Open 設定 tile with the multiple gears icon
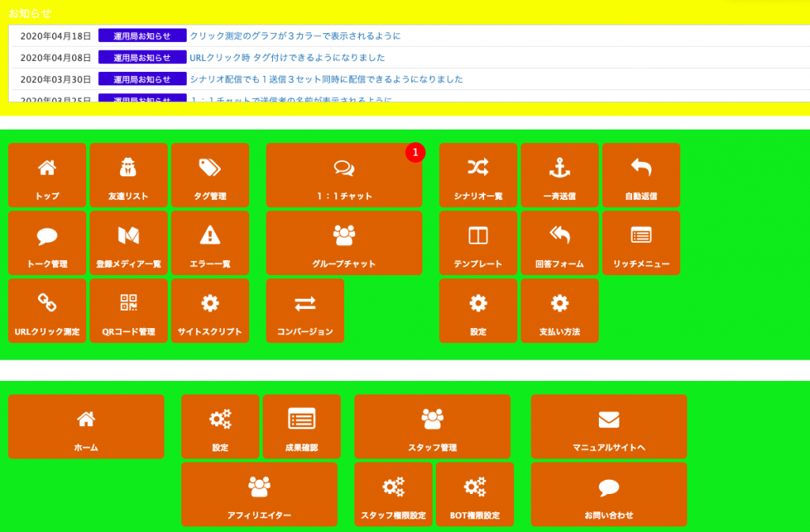The image size is (810, 532). [x=220, y=427]
